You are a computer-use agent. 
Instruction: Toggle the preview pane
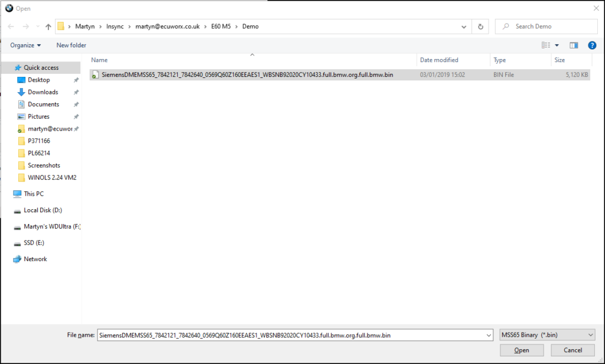point(574,45)
